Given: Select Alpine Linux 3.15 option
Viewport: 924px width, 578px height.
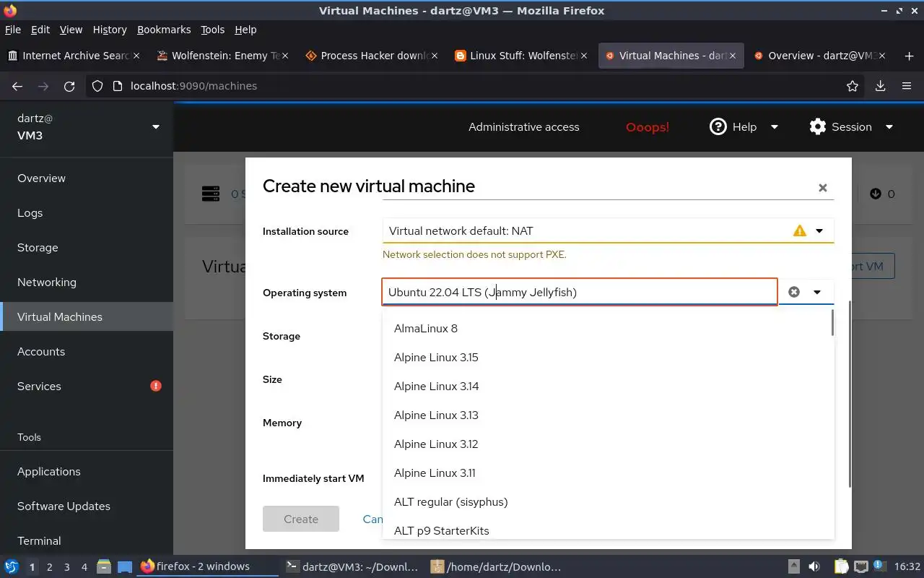Looking at the screenshot, I should [608, 358].
